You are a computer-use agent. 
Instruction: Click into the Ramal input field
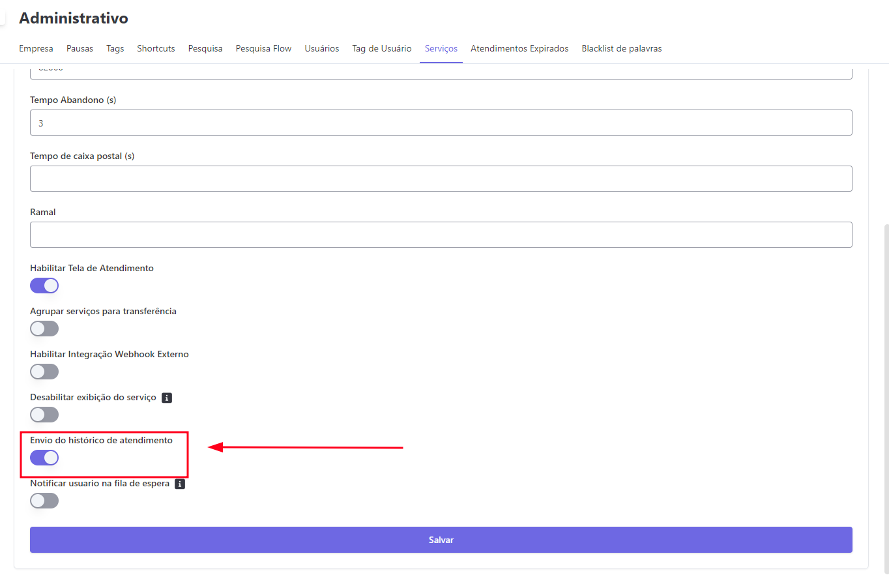click(441, 235)
